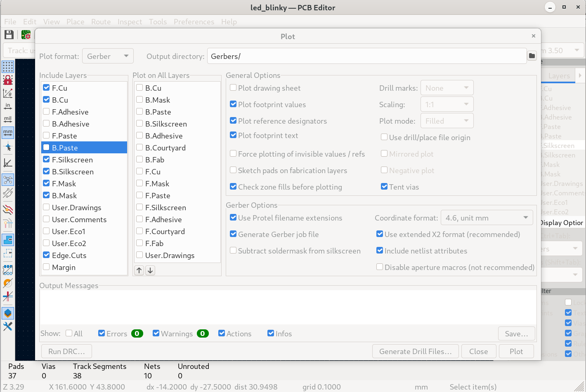586x392 pixels.
Task: Open the Drill marks dropdown
Action: pyautogui.click(x=447, y=88)
